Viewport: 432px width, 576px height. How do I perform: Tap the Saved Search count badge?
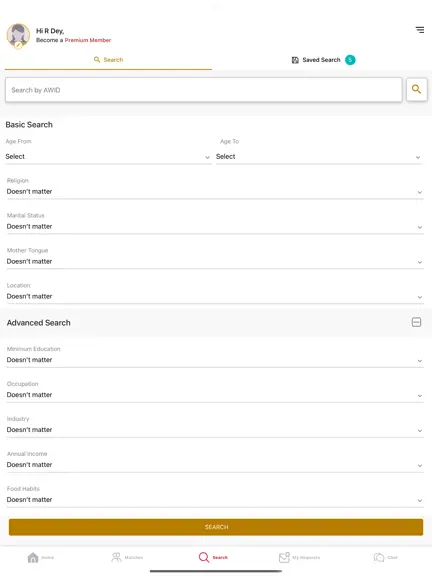[x=350, y=60]
